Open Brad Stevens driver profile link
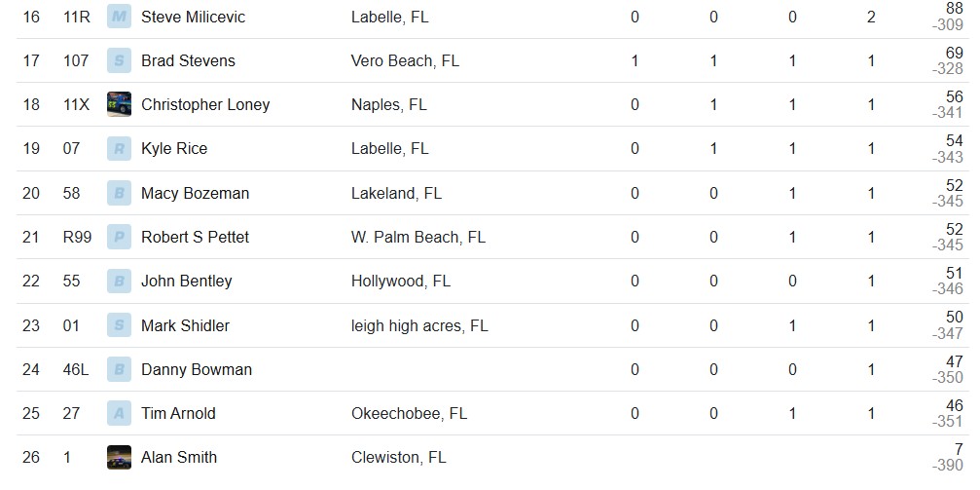980x490 pixels. pyautogui.click(x=188, y=60)
